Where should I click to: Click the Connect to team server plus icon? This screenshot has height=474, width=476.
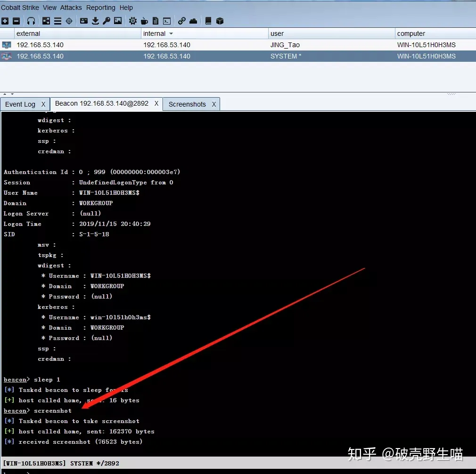tap(5, 21)
